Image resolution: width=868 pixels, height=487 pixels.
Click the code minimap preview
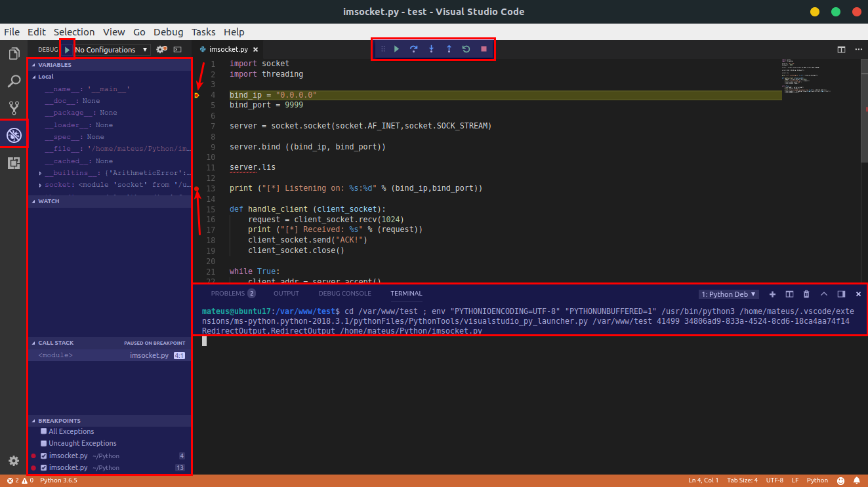pos(807,75)
